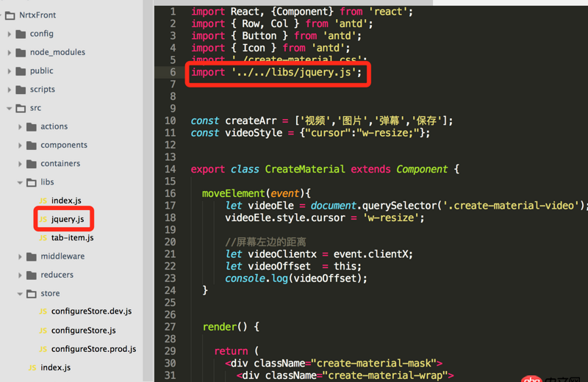Expand the containers folder arrow

tap(20, 164)
